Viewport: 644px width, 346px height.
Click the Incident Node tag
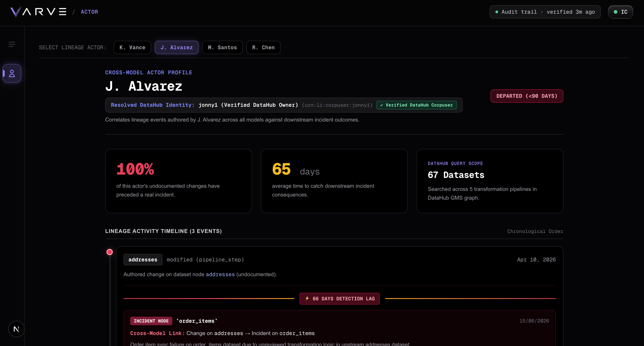(151, 321)
